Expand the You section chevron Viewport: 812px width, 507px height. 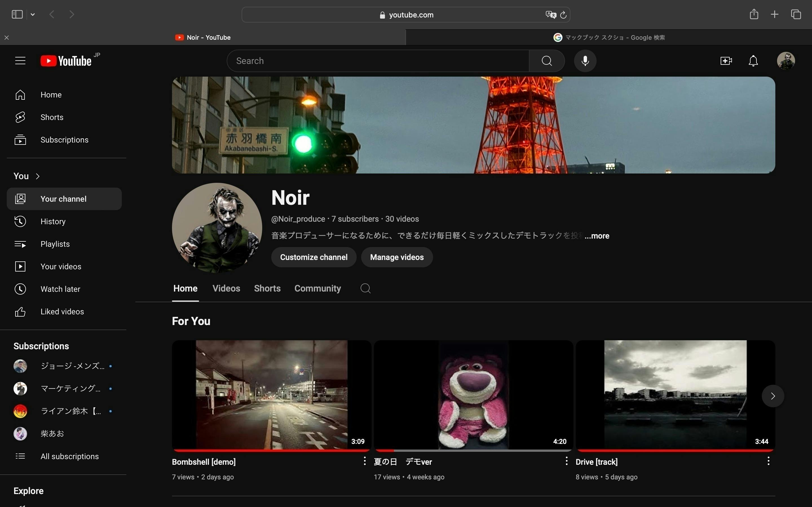coord(37,176)
